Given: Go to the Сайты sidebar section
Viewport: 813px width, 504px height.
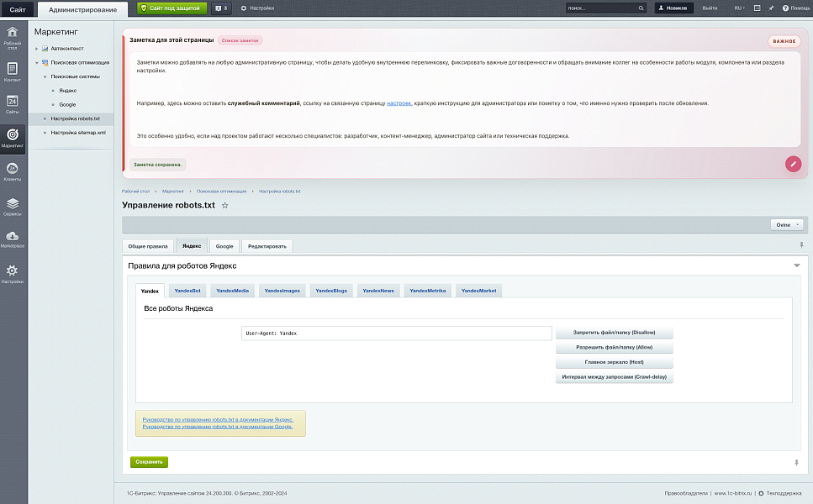Looking at the screenshot, I should (13, 104).
